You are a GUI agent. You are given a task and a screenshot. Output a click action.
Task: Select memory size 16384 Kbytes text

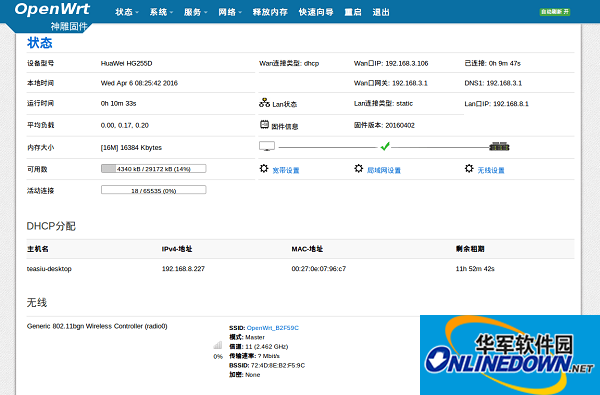(131, 147)
